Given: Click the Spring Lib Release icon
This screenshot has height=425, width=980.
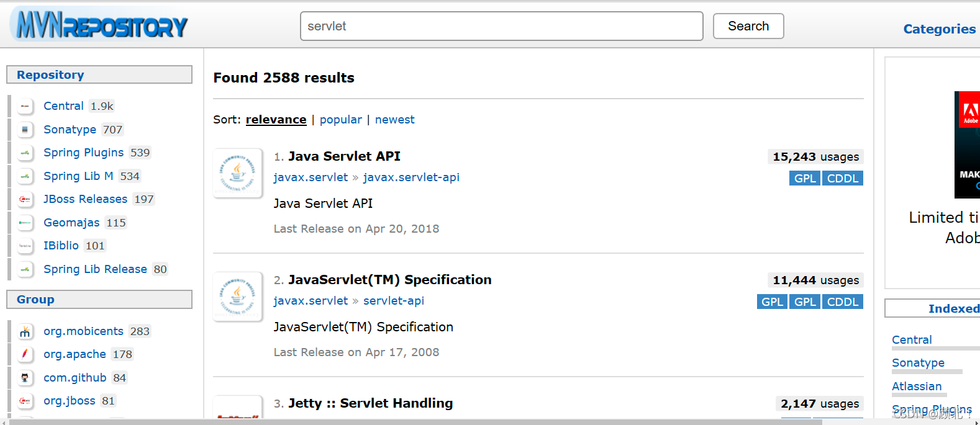Looking at the screenshot, I should (25, 269).
